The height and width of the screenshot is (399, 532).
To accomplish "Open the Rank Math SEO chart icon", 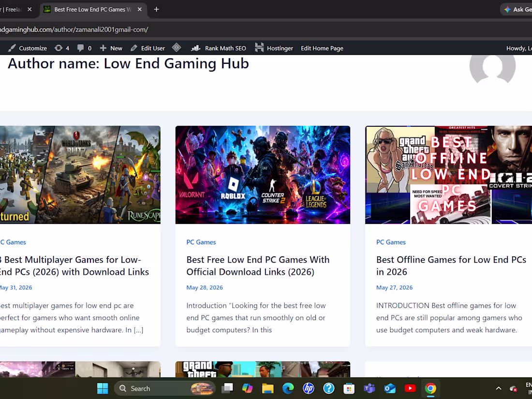I will click(x=196, y=48).
